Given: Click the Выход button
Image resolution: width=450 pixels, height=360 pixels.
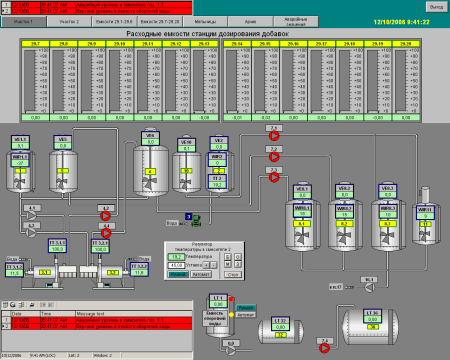Looking at the screenshot, I should point(436,7).
